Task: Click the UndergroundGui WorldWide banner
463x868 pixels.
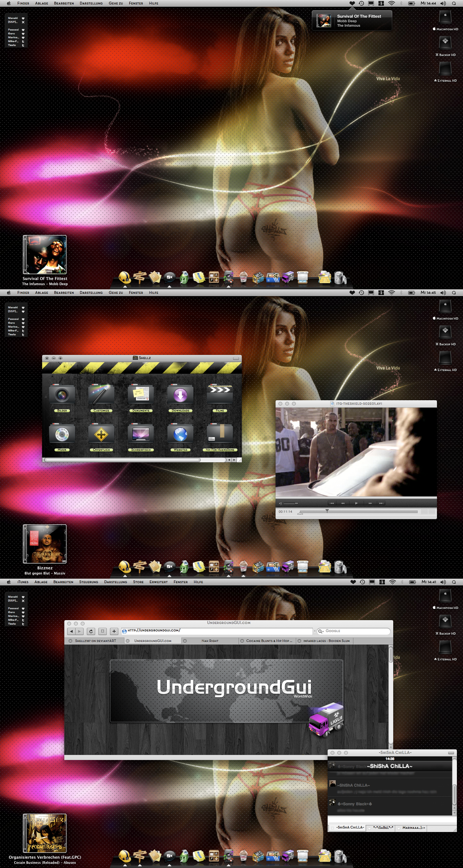Action: point(226,691)
